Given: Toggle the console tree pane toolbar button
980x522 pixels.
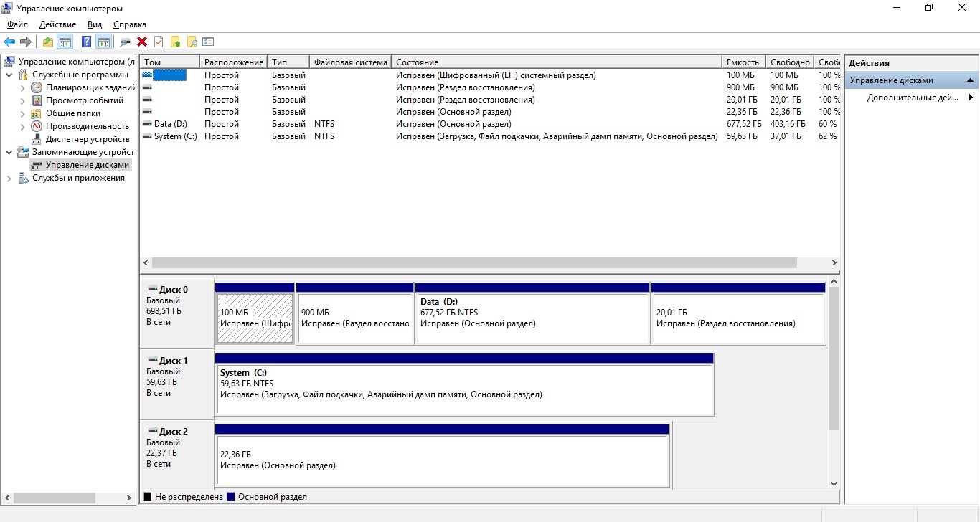Looking at the screenshot, I should (65, 42).
